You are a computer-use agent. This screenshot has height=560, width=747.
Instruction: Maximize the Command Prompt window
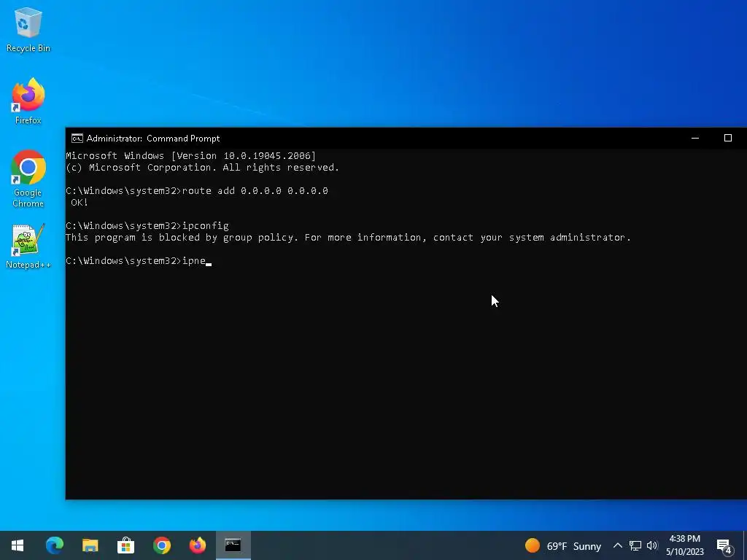(728, 138)
